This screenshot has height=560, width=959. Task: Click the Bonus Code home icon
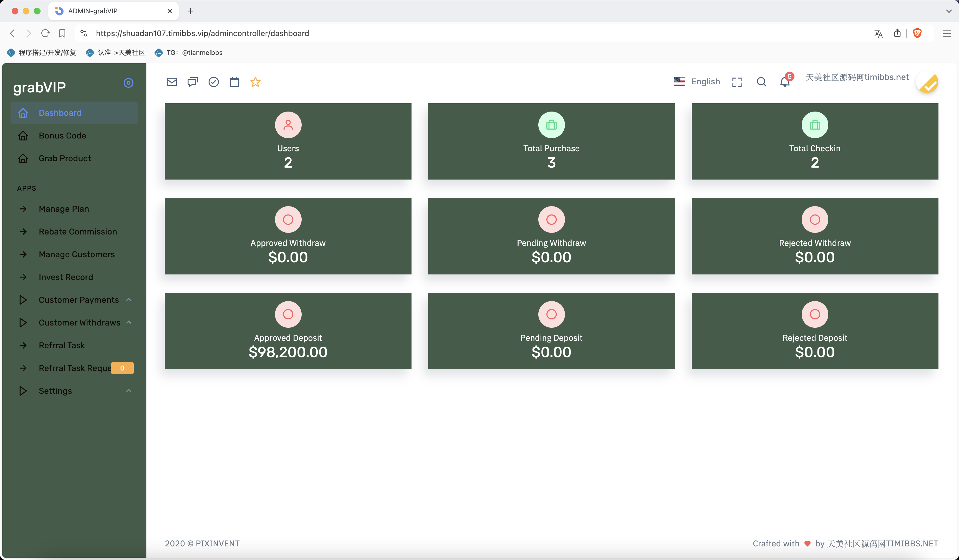pyautogui.click(x=23, y=135)
